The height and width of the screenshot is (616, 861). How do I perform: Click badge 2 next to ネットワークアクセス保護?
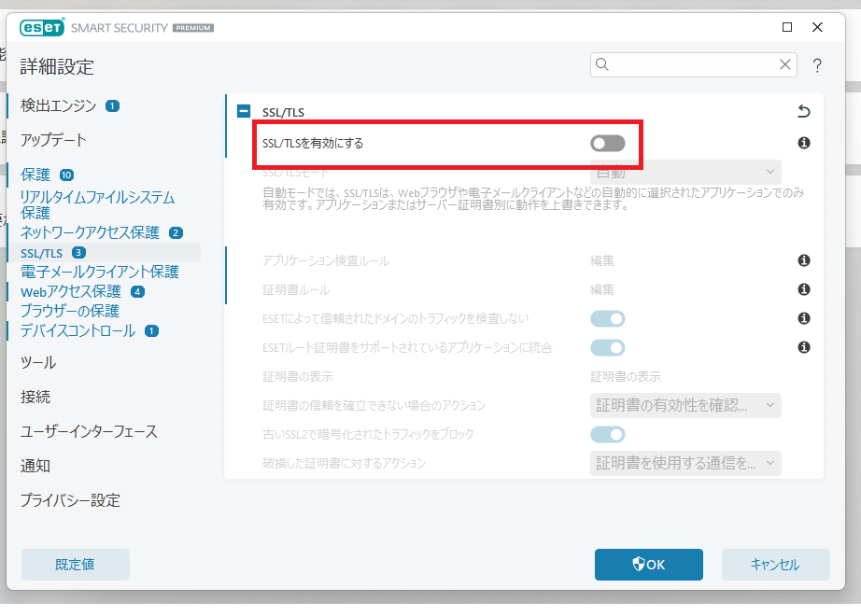tap(176, 232)
